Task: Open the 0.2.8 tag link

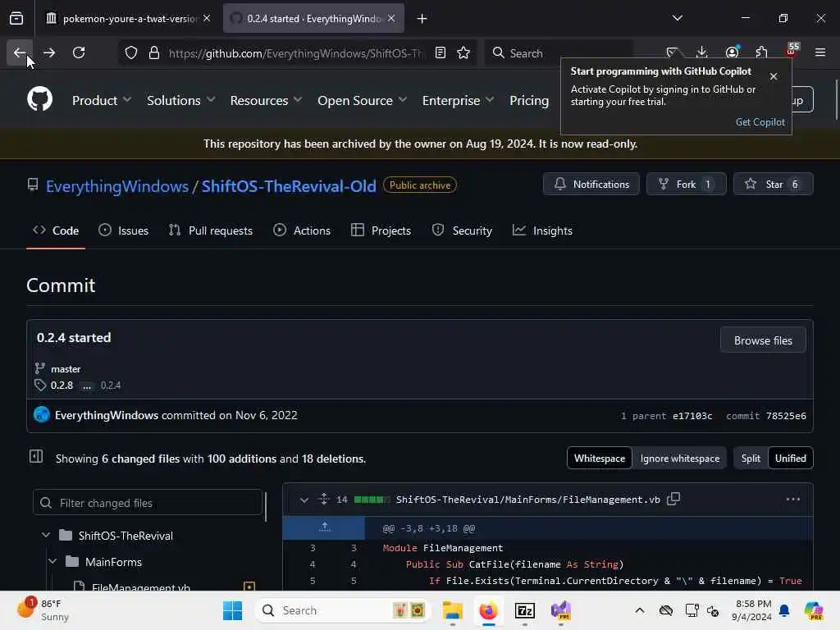Action: click(62, 386)
